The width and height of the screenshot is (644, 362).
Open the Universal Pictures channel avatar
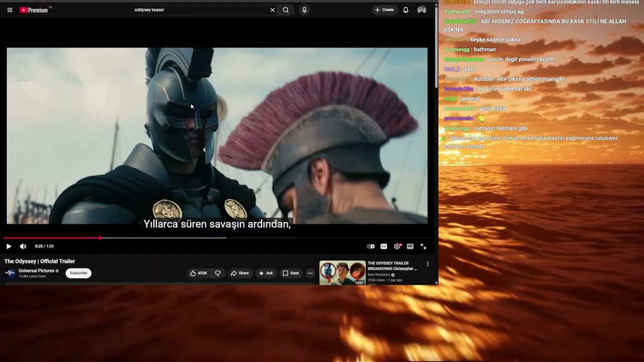click(x=10, y=273)
